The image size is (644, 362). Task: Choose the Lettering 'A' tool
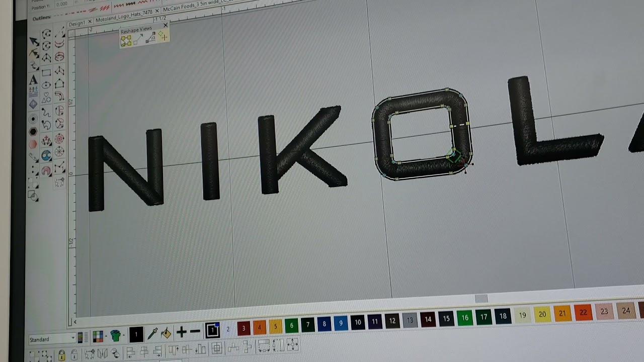[33, 79]
